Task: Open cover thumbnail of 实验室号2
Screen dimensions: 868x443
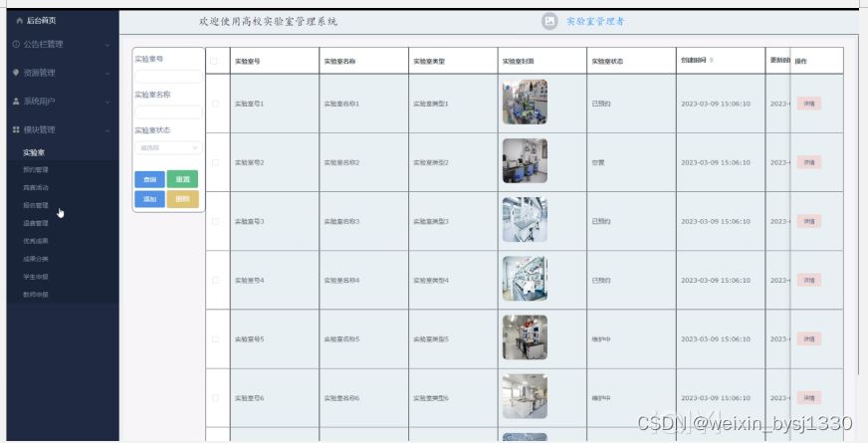Action: 525,160
